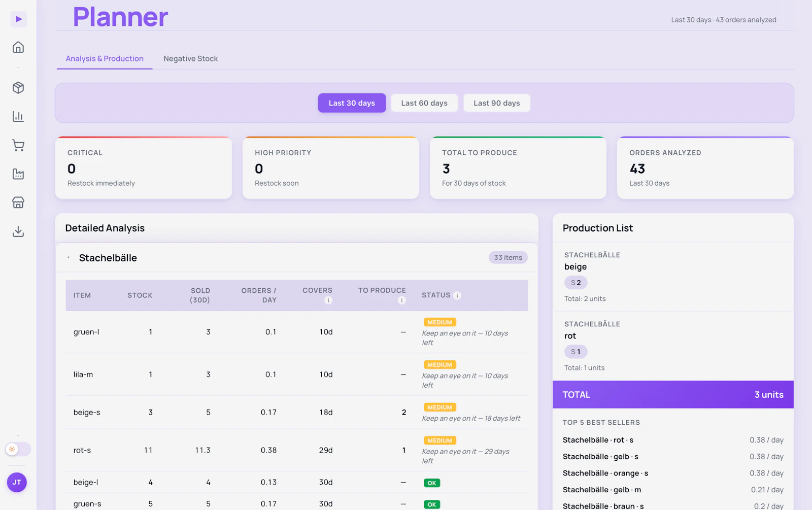
Task: Click the purple play logo icon
Action: (18, 19)
